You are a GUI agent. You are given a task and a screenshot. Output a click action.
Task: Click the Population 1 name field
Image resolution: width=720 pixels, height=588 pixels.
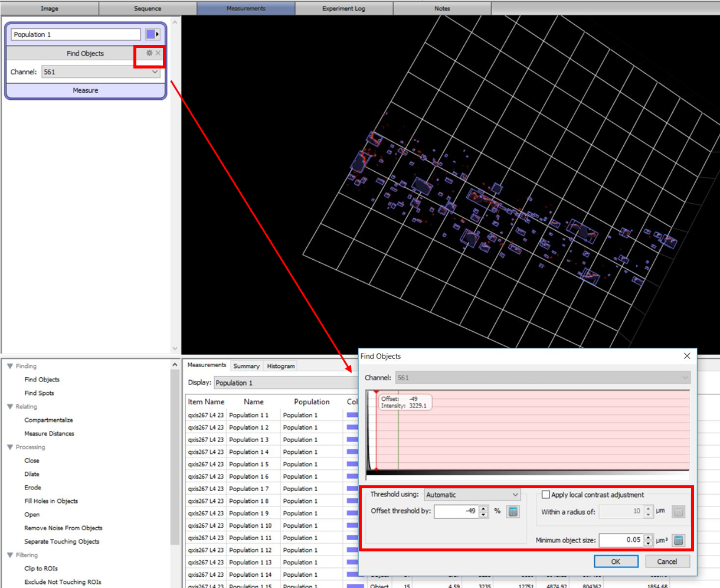click(x=76, y=34)
